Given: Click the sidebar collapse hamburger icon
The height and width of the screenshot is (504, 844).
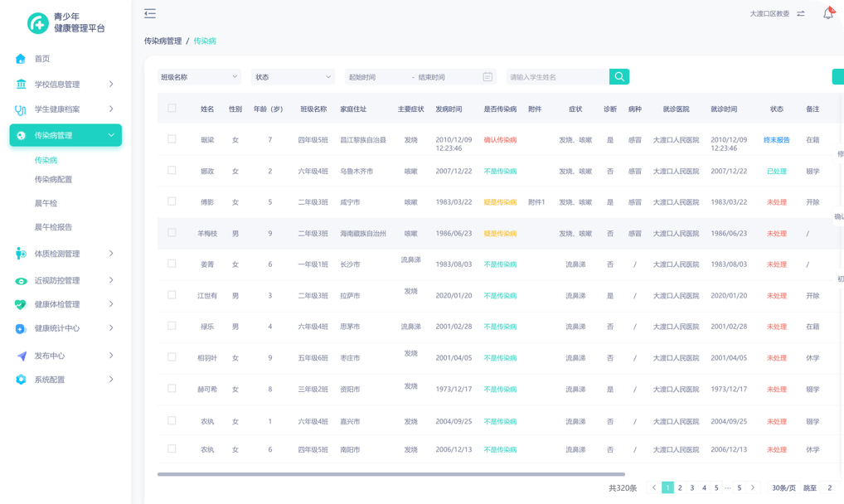Looking at the screenshot, I should click(x=149, y=13).
